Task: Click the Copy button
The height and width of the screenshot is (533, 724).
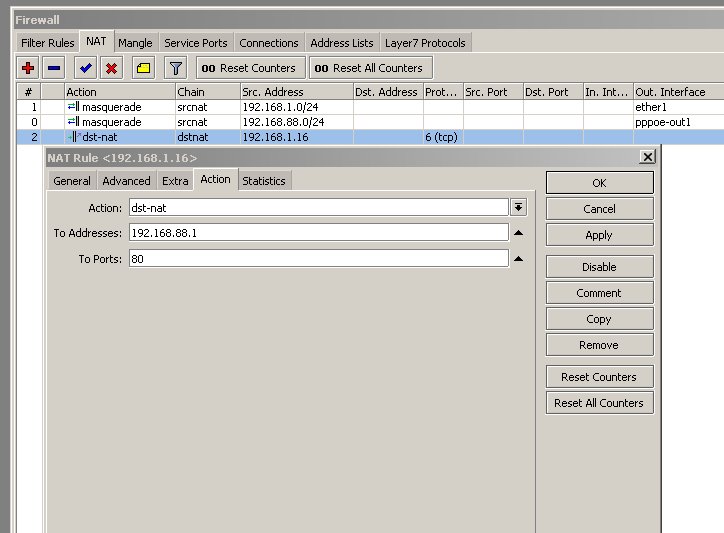Action: (x=599, y=319)
